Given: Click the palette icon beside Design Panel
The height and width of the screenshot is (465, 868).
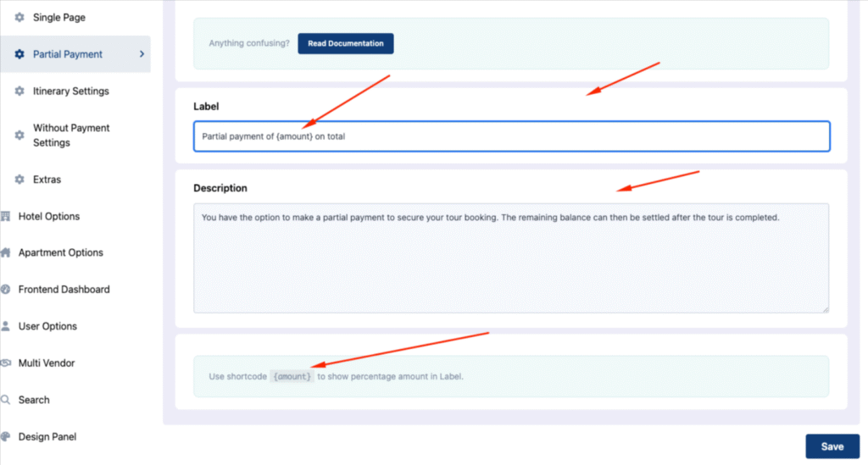Looking at the screenshot, I should (6, 436).
